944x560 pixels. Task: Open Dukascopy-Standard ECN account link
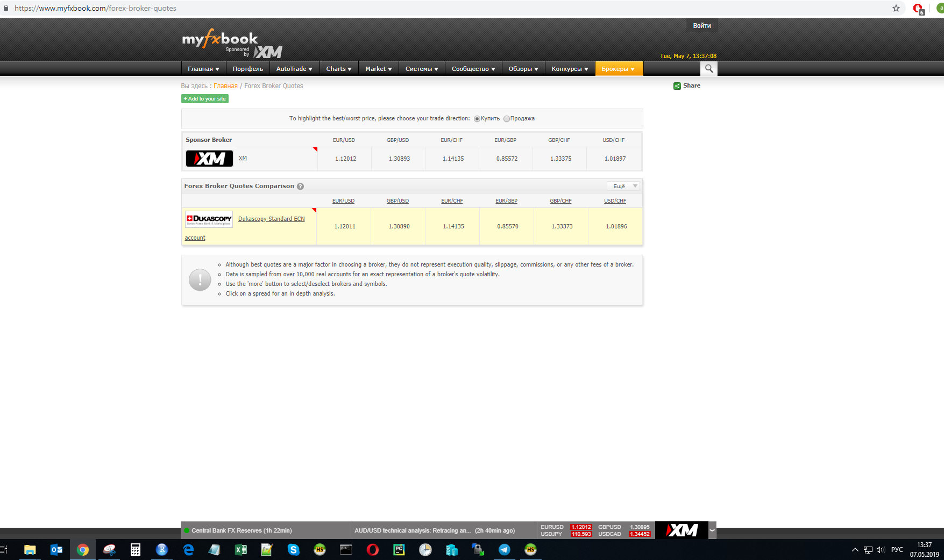[271, 219]
